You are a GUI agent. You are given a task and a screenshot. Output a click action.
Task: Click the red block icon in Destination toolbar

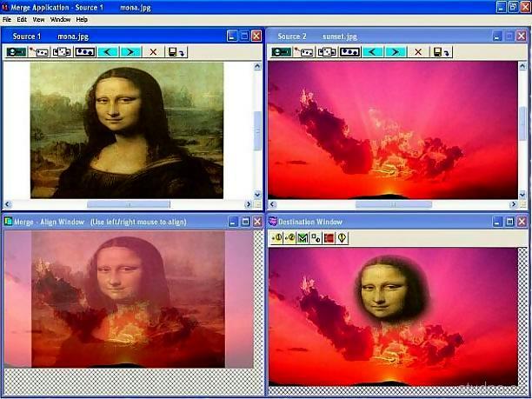click(329, 238)
